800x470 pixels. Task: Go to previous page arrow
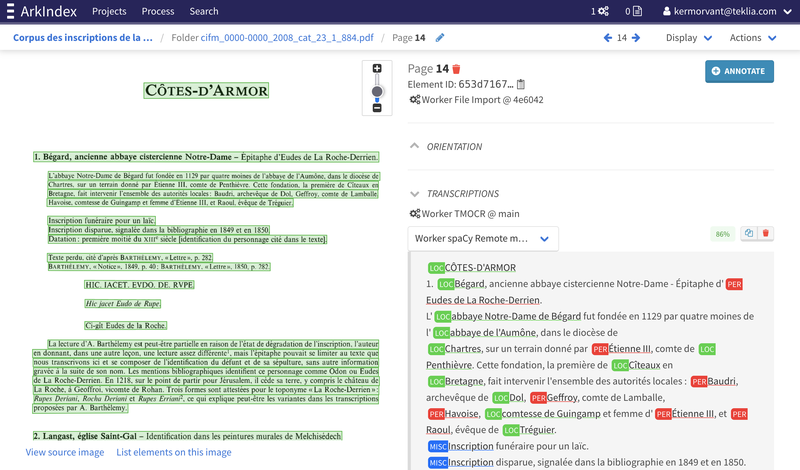point(608,38)
